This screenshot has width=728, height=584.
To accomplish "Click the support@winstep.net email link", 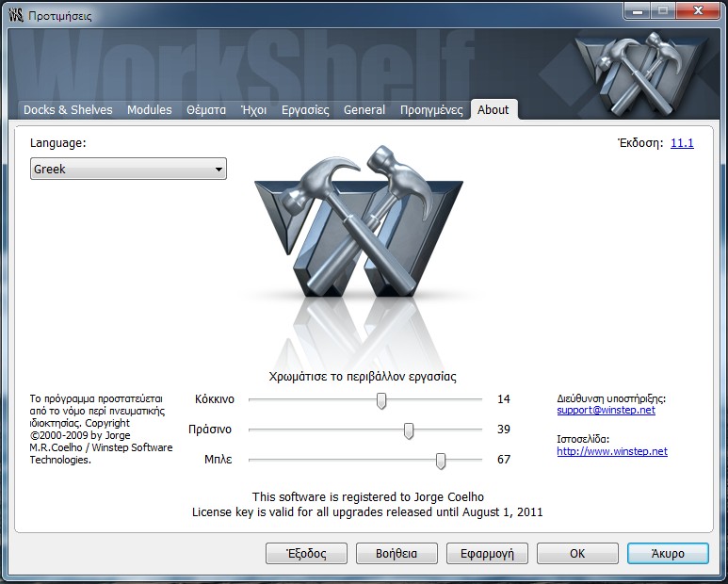I will coord(606,410).
